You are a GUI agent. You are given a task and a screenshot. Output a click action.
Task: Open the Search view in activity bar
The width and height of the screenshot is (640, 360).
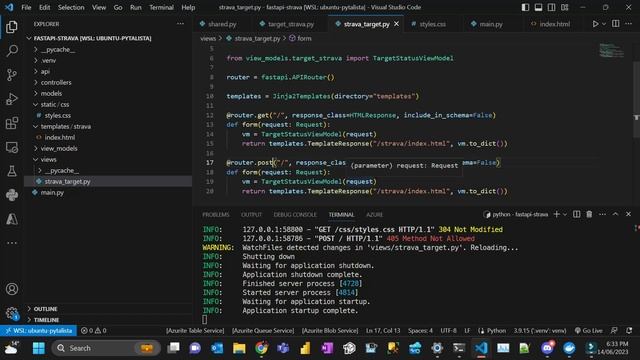pyautogui.click(x=12, y=51)
